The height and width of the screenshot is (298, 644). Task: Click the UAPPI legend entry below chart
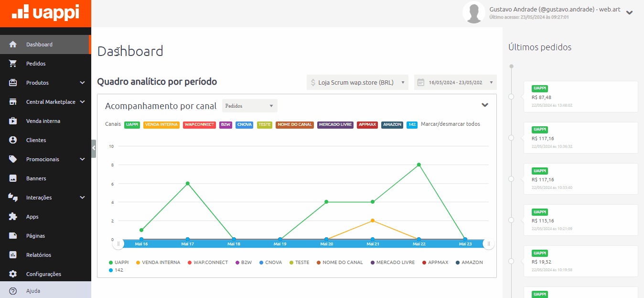tap(119, 263)
